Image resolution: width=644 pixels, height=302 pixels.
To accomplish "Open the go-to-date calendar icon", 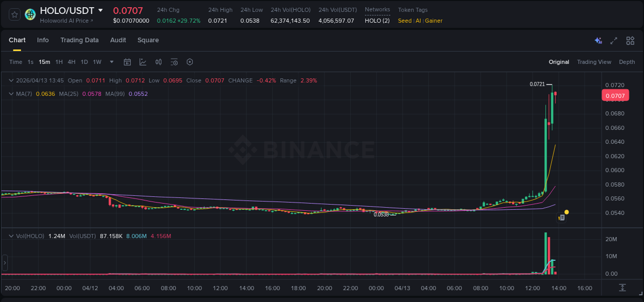I will coord(127,62).
